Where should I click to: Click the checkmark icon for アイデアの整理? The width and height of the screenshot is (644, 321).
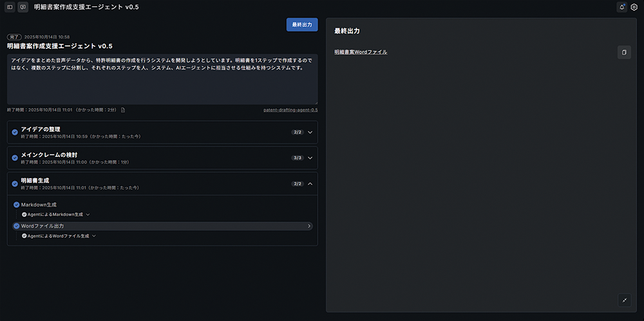(x=15, y=133)
